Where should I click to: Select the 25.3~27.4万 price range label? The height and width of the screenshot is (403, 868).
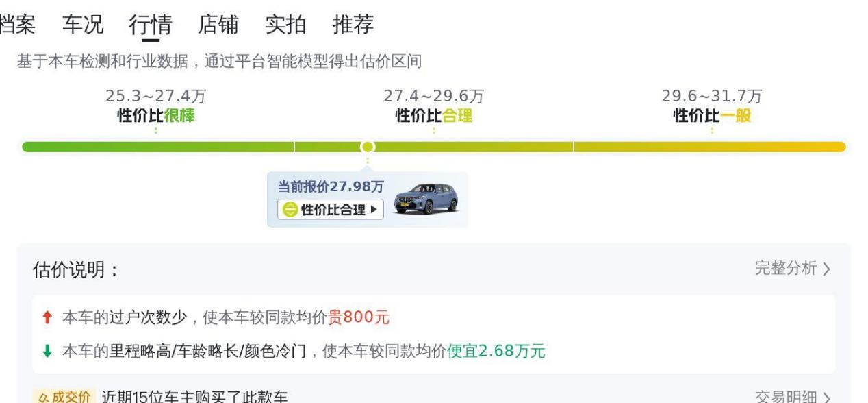pos(155,97)
